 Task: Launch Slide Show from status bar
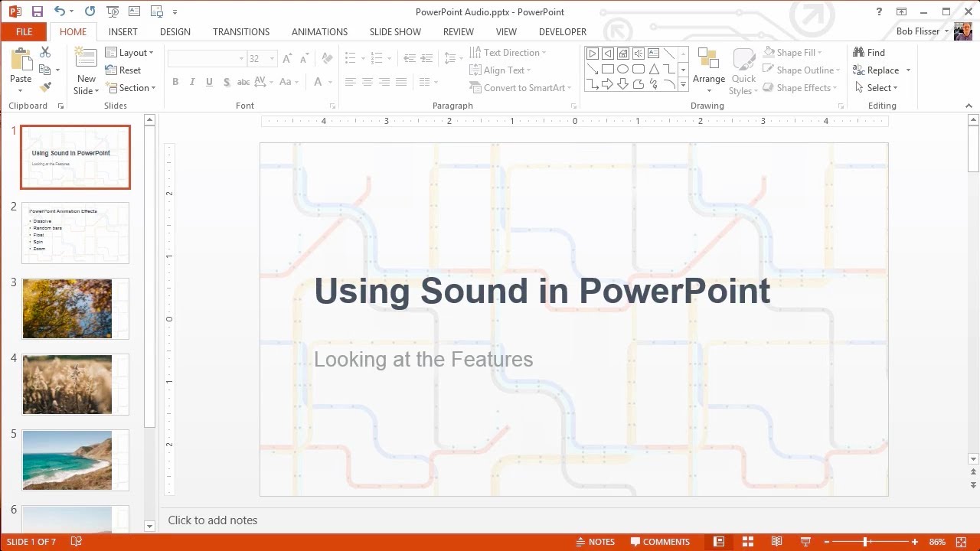[x=805, y=542]
